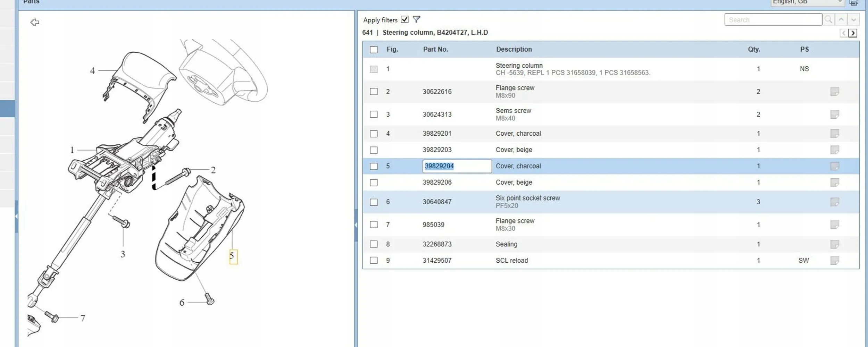Click part number 39829201

click(x=437, y=134)
